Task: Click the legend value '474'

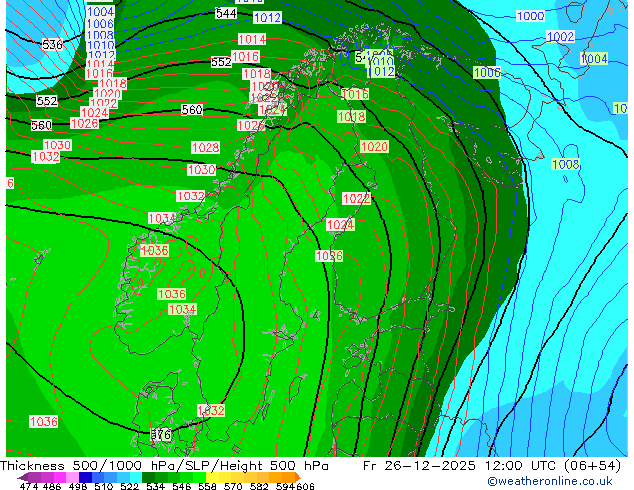Action: pos(29,486)
